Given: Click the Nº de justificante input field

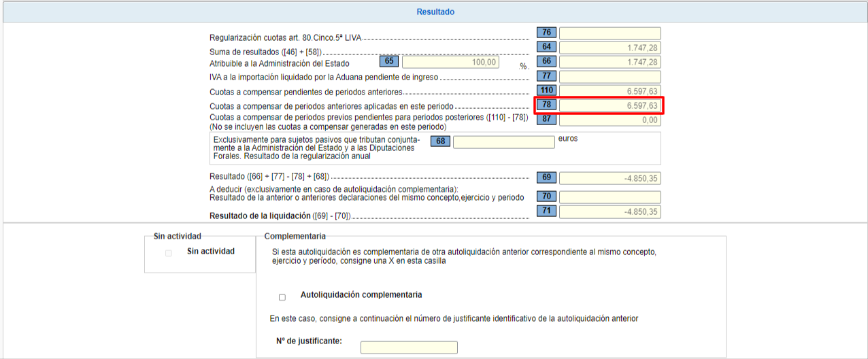Looking at the screenshot, I should 409,347.
